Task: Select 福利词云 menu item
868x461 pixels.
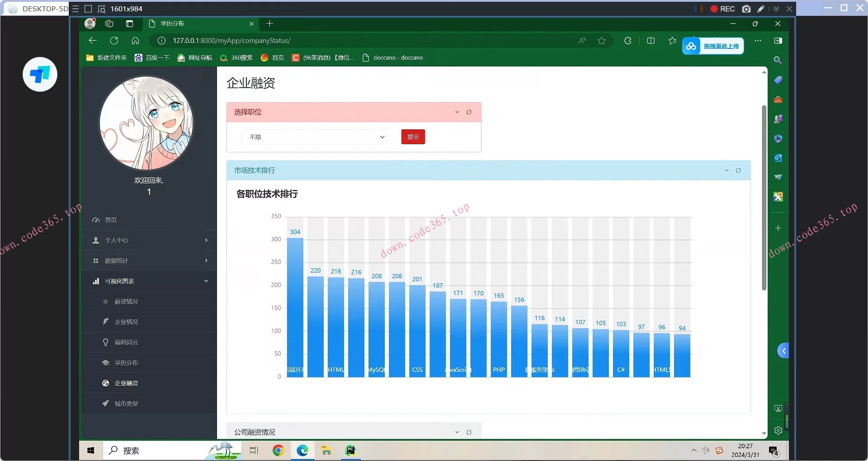Action: tap(126, 342)
